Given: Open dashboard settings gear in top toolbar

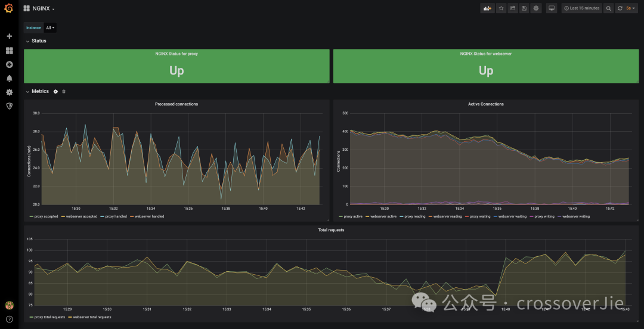Looking at the screenshot, I should [536, 8].
